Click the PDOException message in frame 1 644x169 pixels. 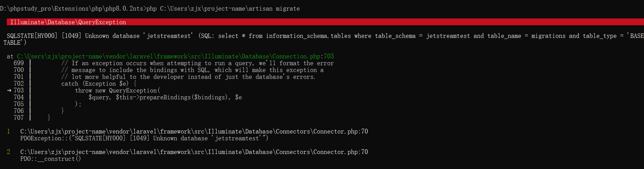[x=144, y=138]
